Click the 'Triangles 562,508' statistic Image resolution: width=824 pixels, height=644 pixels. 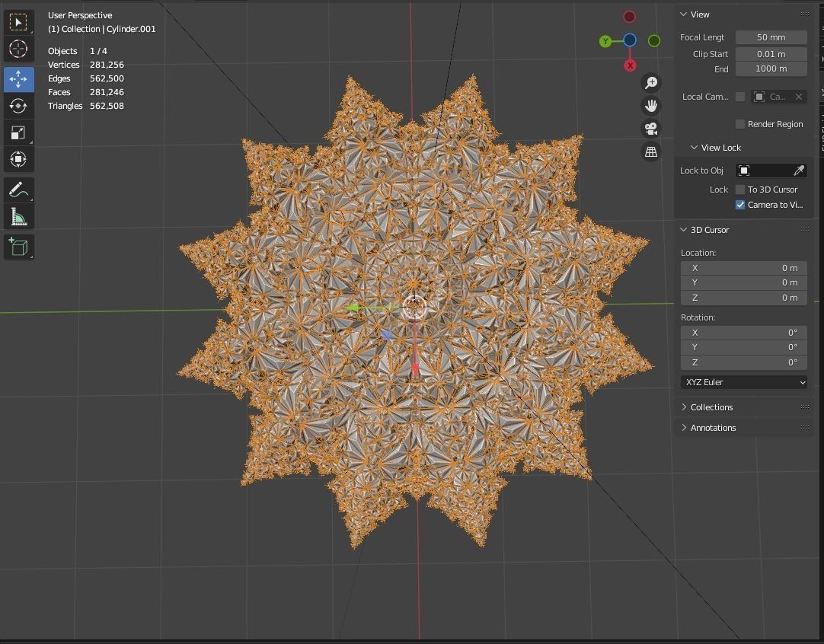(85, 106)
